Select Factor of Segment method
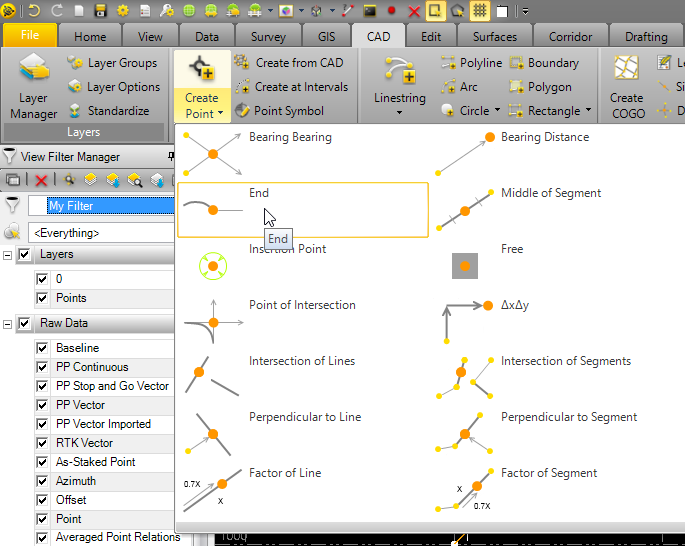 (x=555, y=489)
